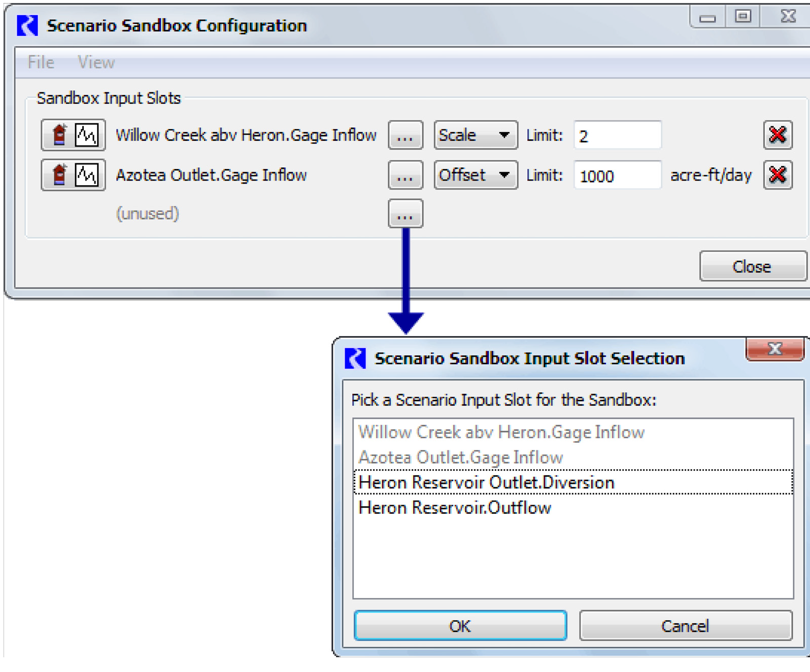Remove the Willow Creek slot with red X
810x672 pixels.
[x=778, y=135]
